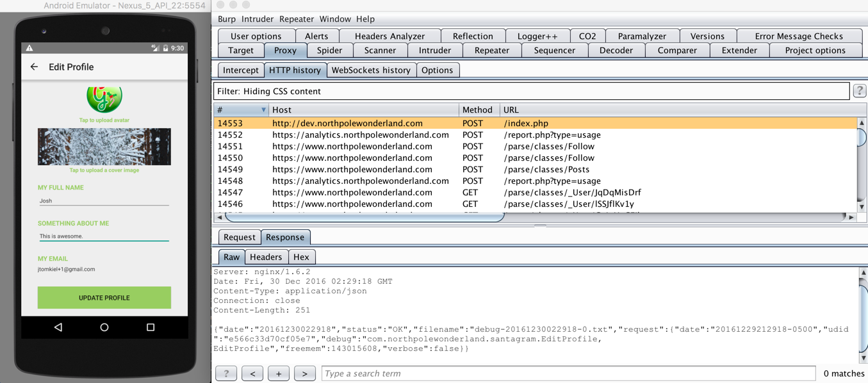Switch to the Scanner tab
868x383 pixels.
(x=380, y=50)
